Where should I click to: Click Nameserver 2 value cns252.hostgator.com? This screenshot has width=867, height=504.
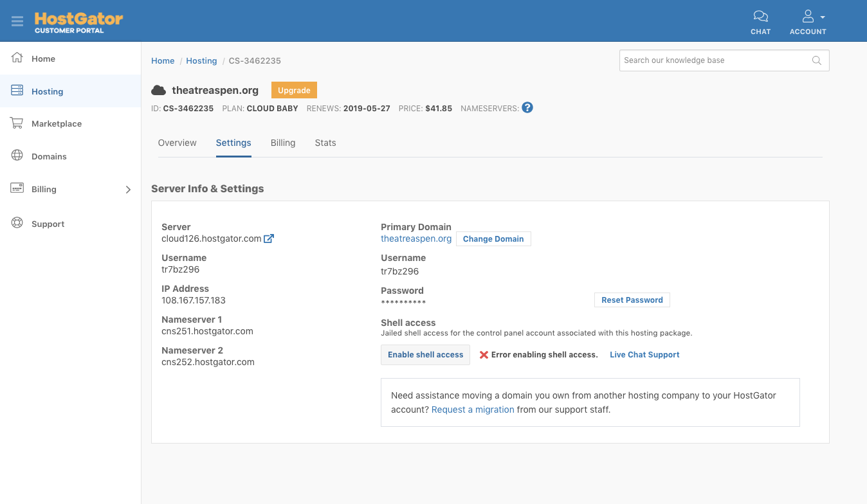[x=208, y=362]
